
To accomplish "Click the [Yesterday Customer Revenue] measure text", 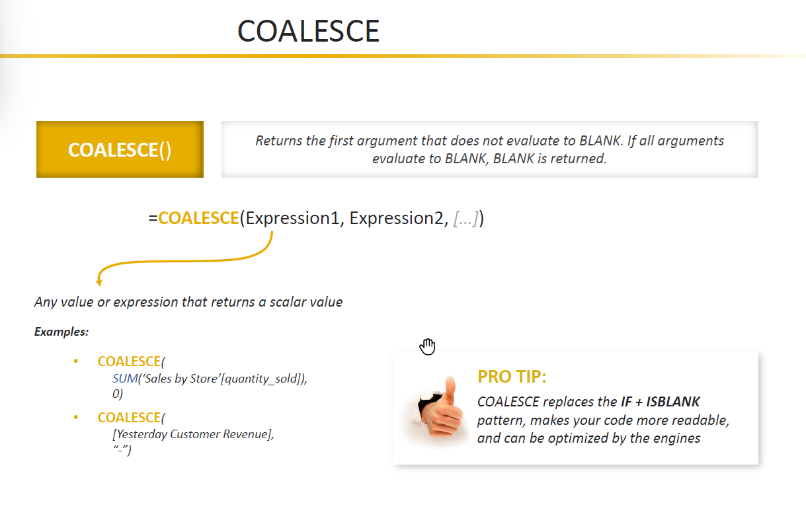I will [x=193, y=435].
